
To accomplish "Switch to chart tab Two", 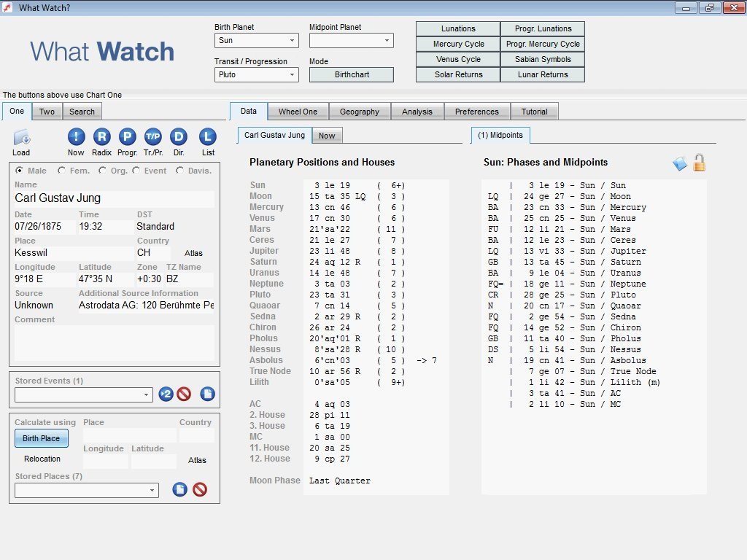I will [x=47, y=112].
